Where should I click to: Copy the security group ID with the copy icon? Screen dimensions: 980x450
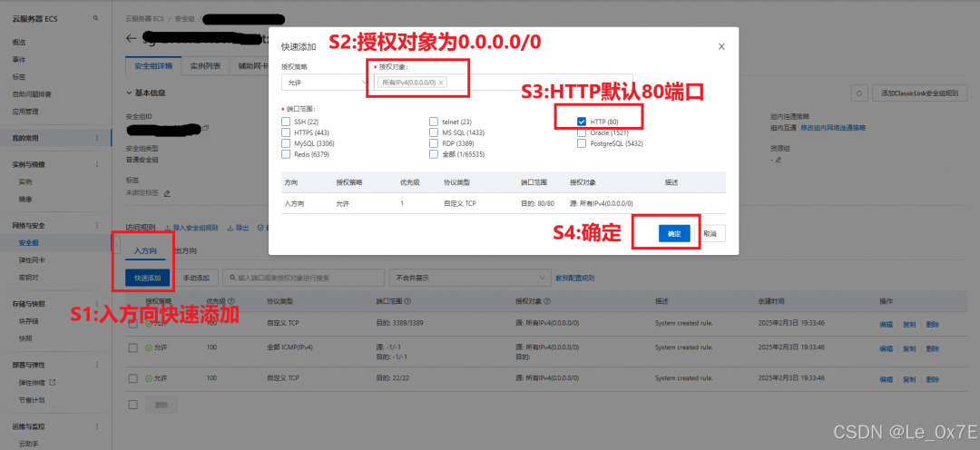coord(205,128)
